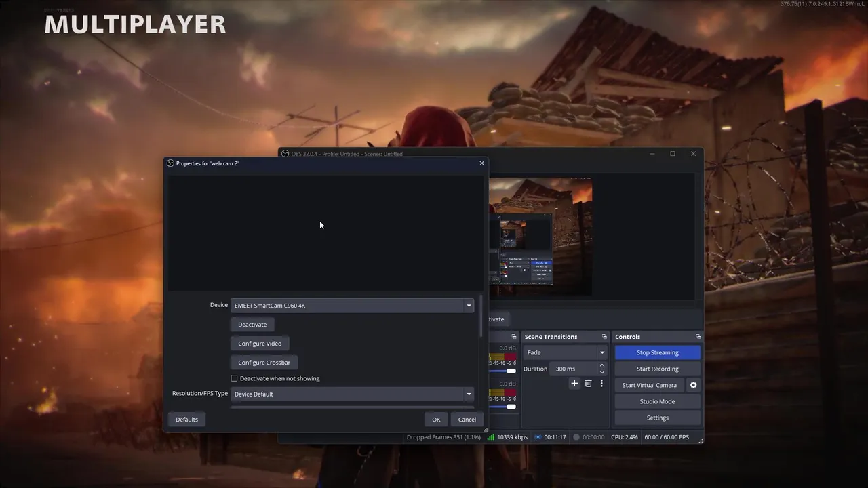The image size is (868, 488).
Task: Decrease the transition Duration with the down arrow
Action: (601, 372)
